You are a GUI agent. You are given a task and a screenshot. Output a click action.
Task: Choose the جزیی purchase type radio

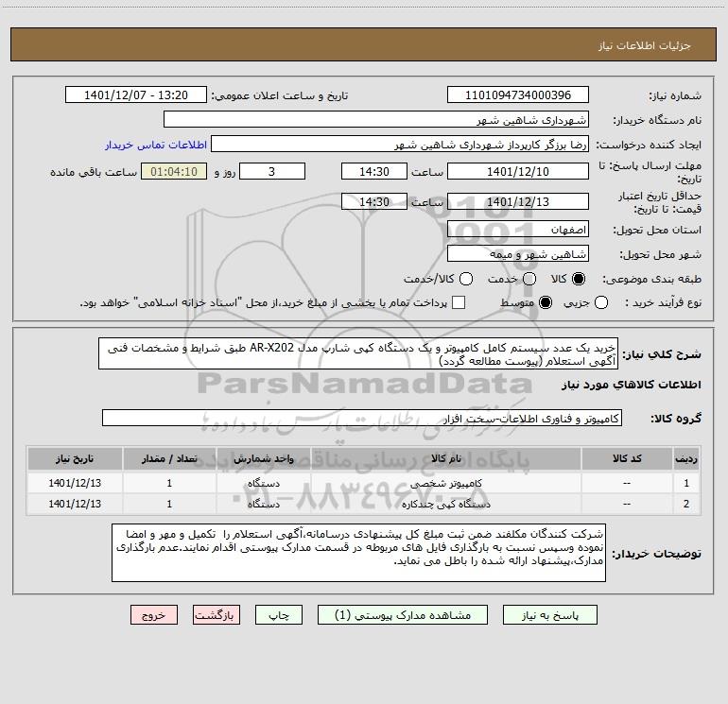coord(600,302)
